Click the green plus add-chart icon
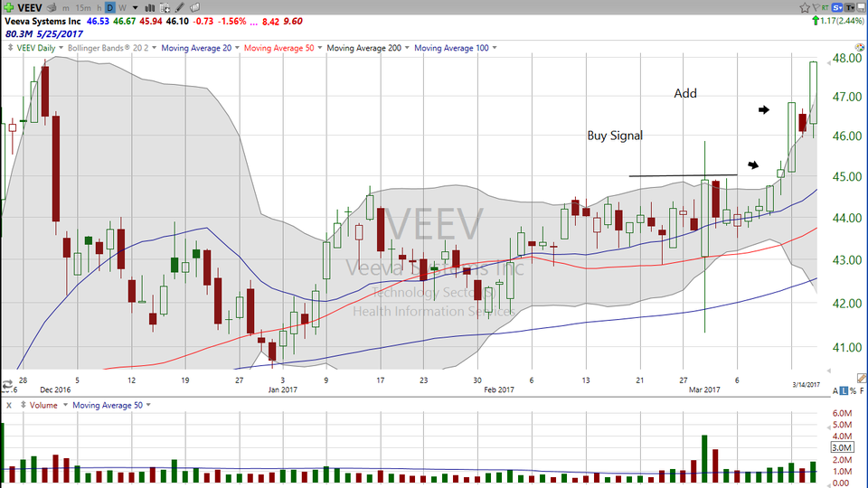This screenshot has width=868, height=488. (8, 7)
